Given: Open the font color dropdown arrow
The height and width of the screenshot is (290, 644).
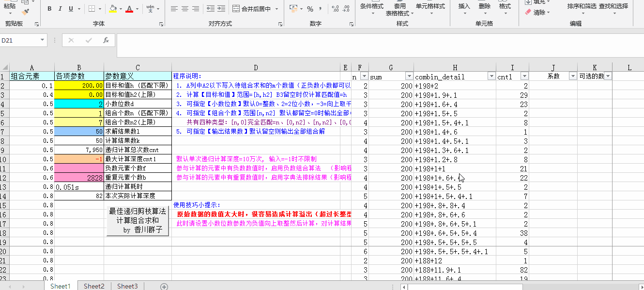Looking at the screenshot, I should tap(136, 9).
